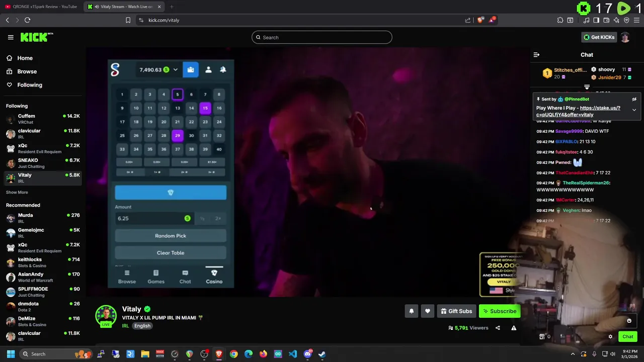Click the KICK logo
The image size is (644, 362).
[x=36, y=37]
